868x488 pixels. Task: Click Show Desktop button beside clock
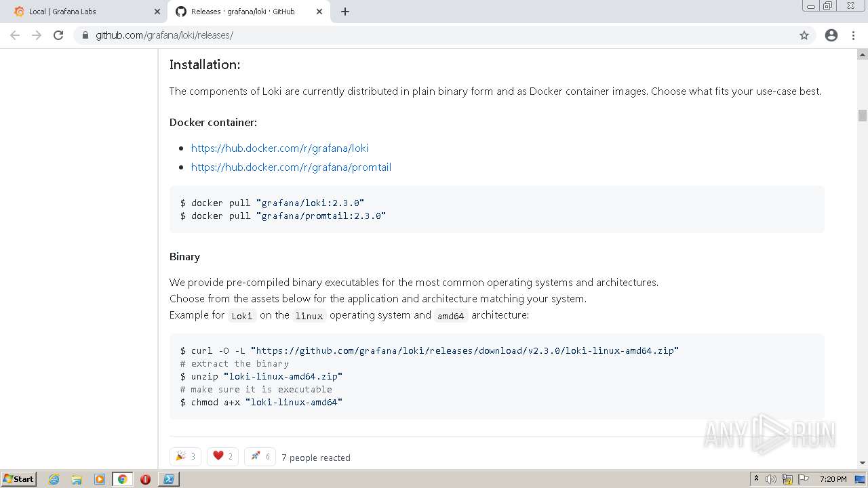point(861,479)
